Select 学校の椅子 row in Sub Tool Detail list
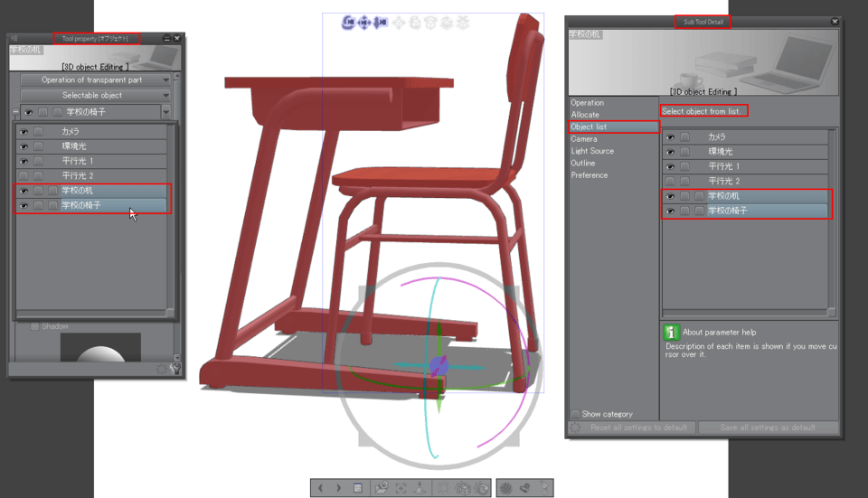868x498 pixels. point(745,211)
